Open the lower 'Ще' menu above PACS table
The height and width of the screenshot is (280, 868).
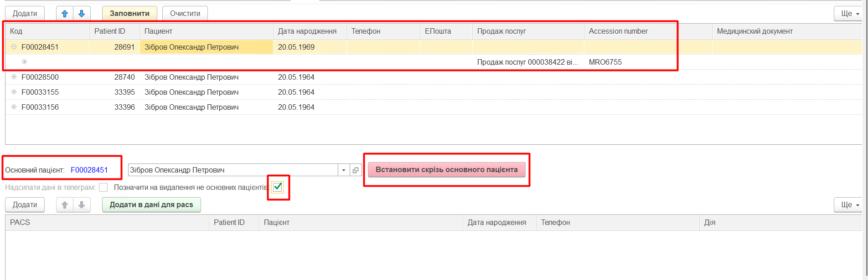[x=850, y=205]
